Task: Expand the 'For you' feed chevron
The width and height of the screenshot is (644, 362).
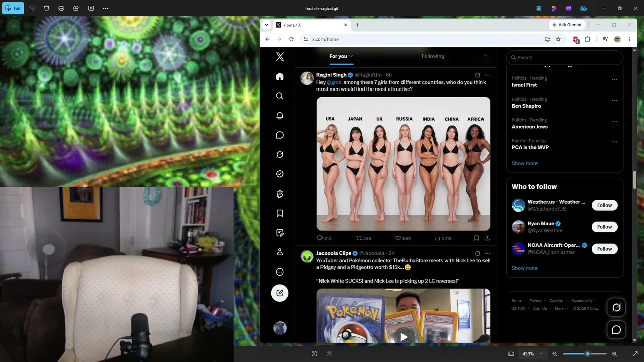Action: (351, 56)
